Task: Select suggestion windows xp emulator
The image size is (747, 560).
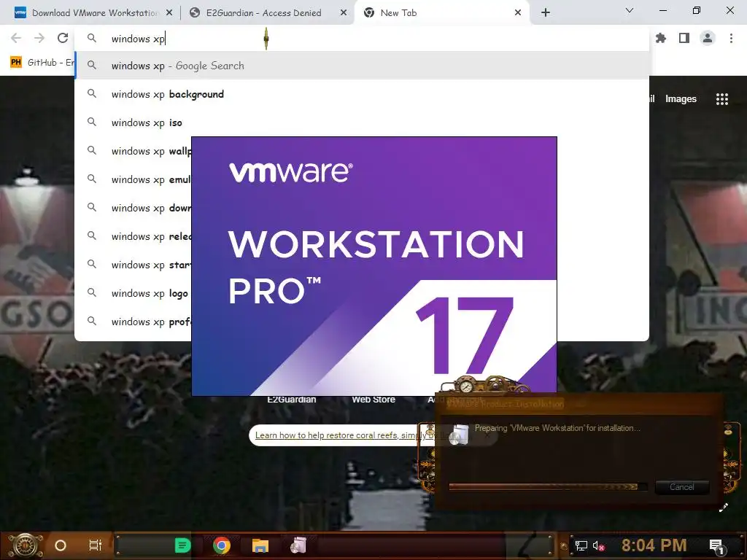Action: pos(133,179)
